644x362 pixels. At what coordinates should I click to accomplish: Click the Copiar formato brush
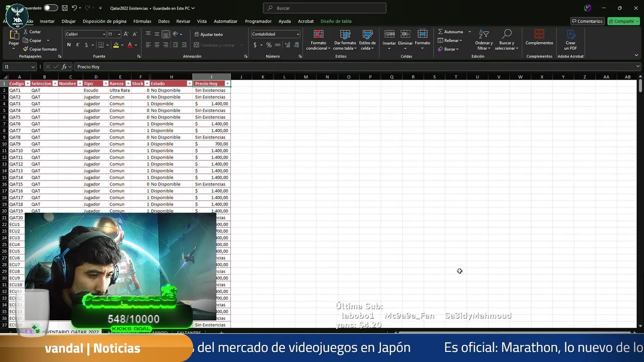[26, 49]
